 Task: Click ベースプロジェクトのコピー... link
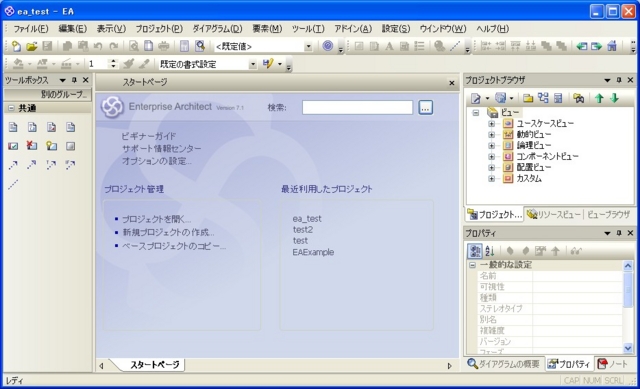174,247
